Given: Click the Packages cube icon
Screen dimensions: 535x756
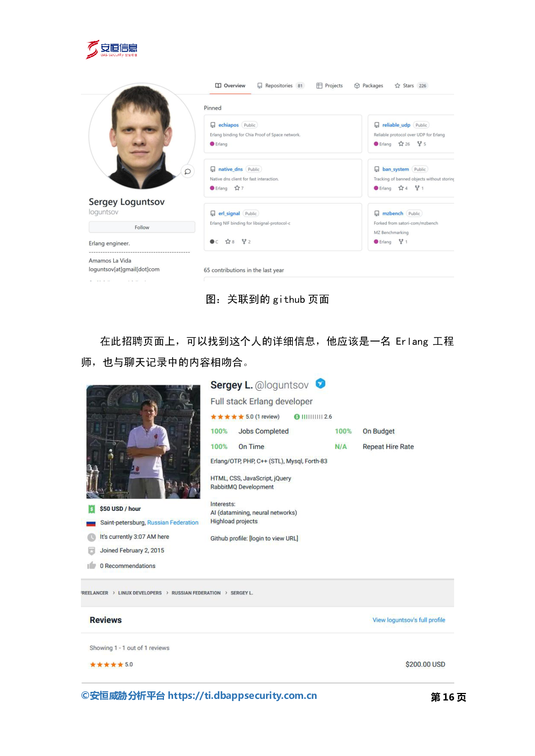Looking at the screenshot, I should [x=357, y=86].
